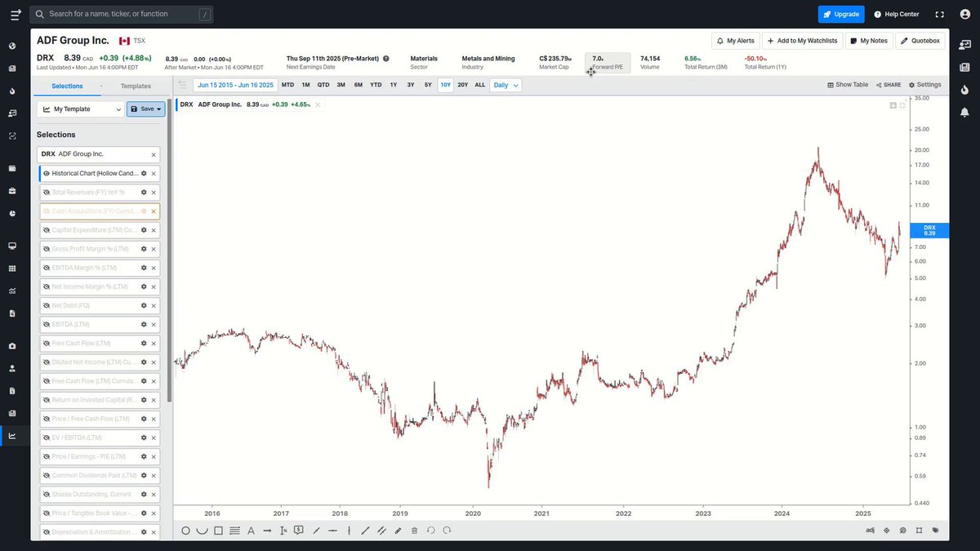Click the blue Upgrade button
This screenshot has width=980, height=551.
click(841, 14)
